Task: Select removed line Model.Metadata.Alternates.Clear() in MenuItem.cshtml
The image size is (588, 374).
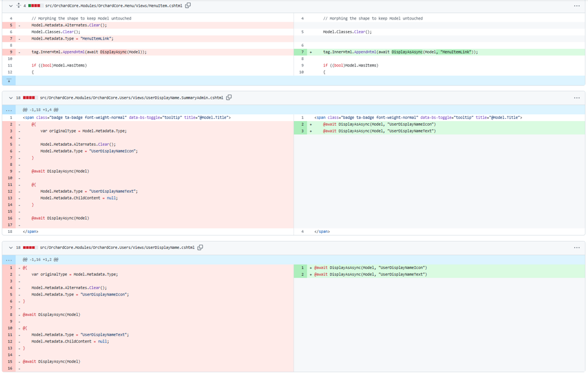Action: pos(69,25)
